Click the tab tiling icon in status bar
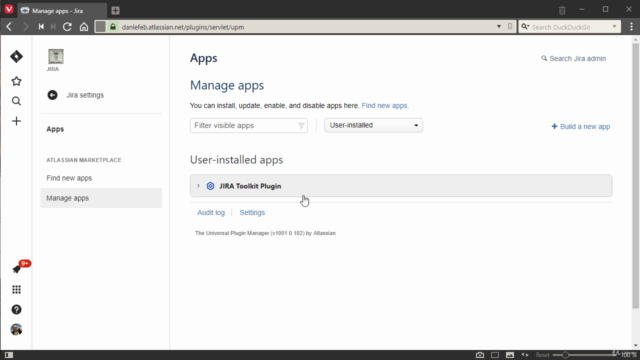Image resolution: width=640 pixels, height=360 pixels. [495, 355]
